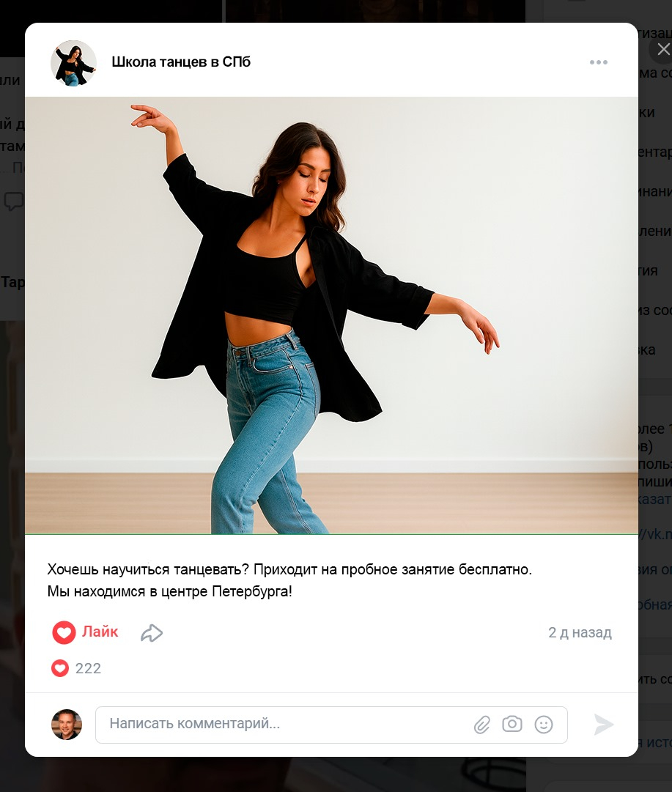View the 222 likes counter
This screenshot has width=672, height=792.
[x=88, y=668]
